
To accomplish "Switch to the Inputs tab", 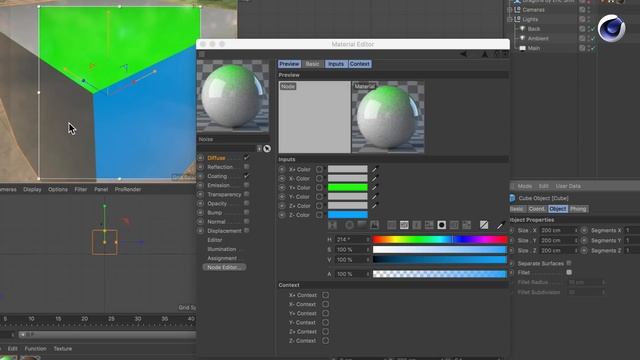I will click(336, 64).
